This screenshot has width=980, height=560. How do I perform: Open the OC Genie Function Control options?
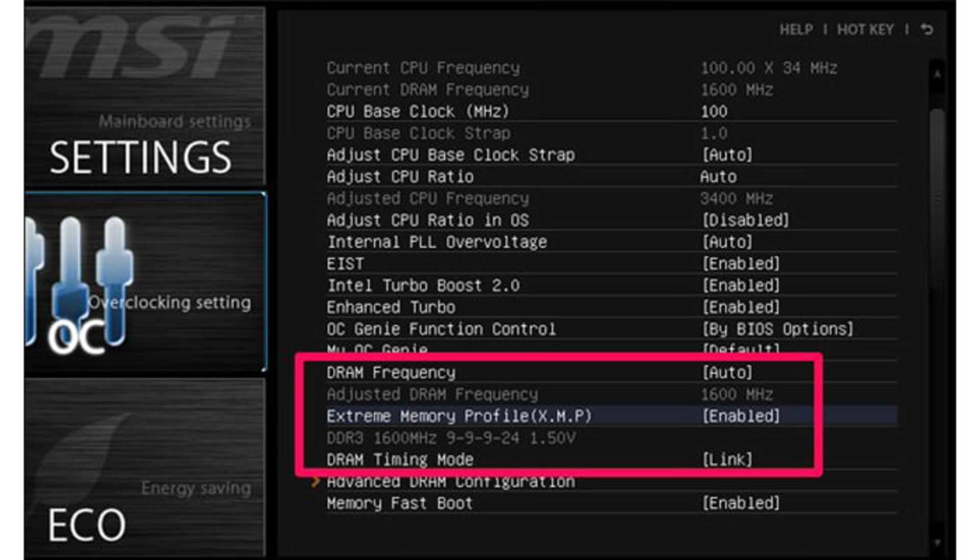pos(777,329)
